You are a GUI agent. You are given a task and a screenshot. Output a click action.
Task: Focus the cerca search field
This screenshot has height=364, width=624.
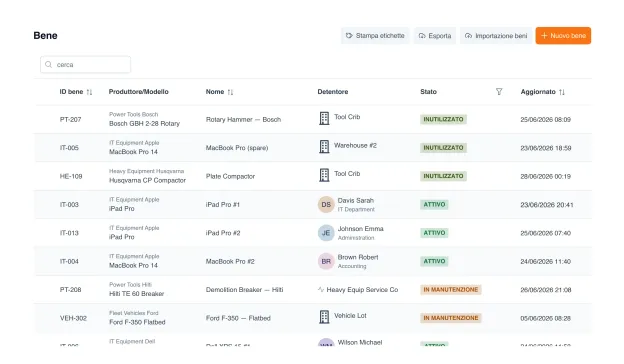click(86, 64)
